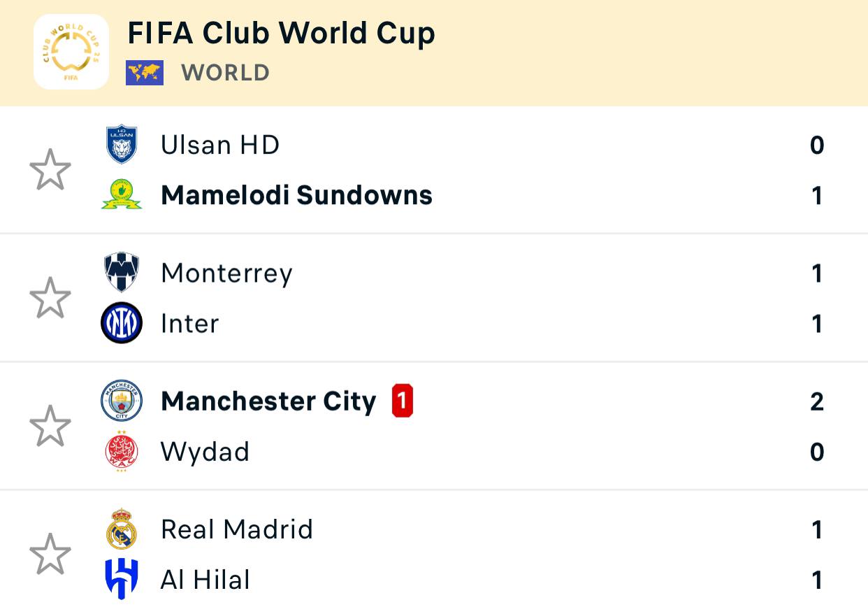Mark Real Madrid vs Al Hilal as favorite
This screenshot has height=614, width=868.
(x=50, y=555)
